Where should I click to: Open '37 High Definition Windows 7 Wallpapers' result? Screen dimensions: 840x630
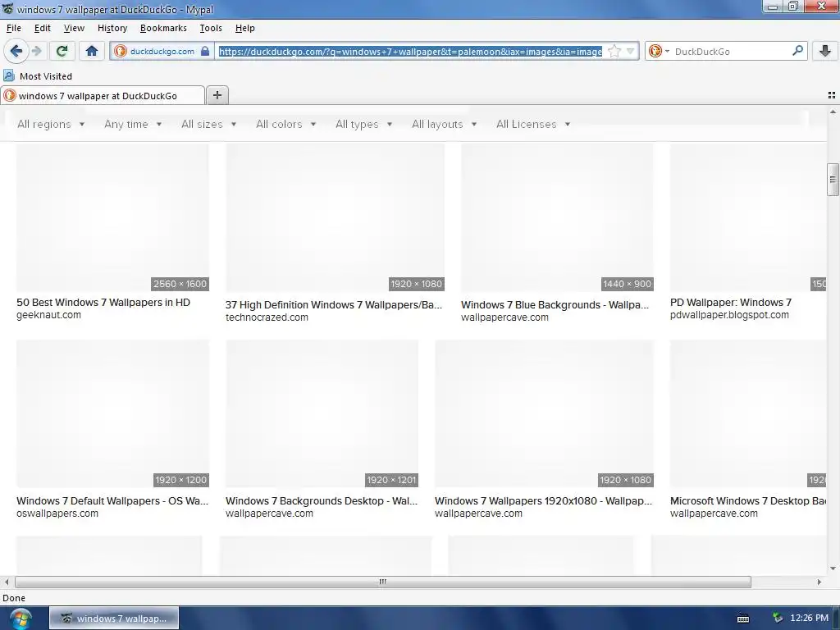334,305
